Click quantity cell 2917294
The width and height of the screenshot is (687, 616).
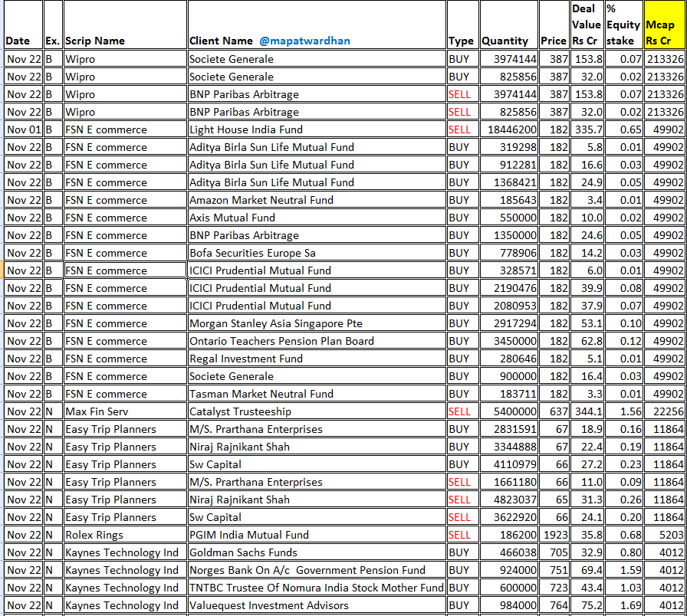[508, 323]
